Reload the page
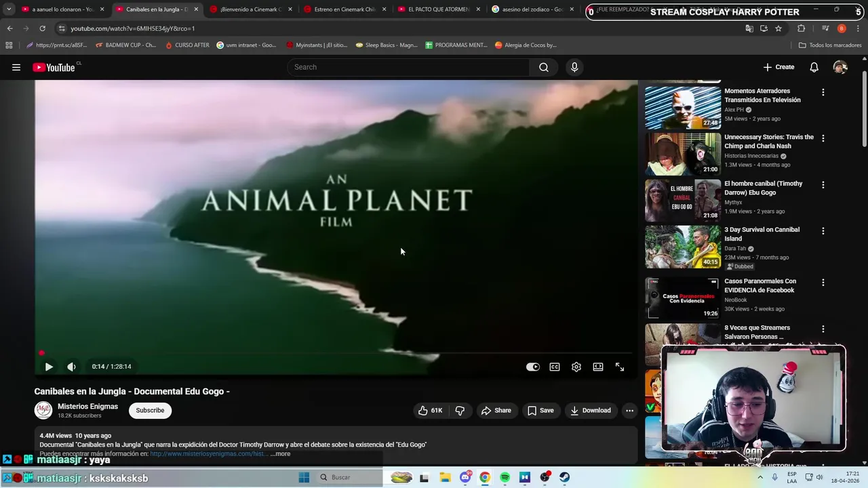This screenshot has width=868, height=488. 42,28
